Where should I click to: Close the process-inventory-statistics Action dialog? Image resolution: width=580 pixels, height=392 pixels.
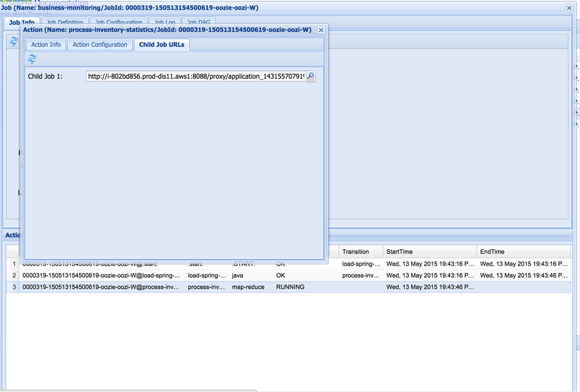point(320,30)
